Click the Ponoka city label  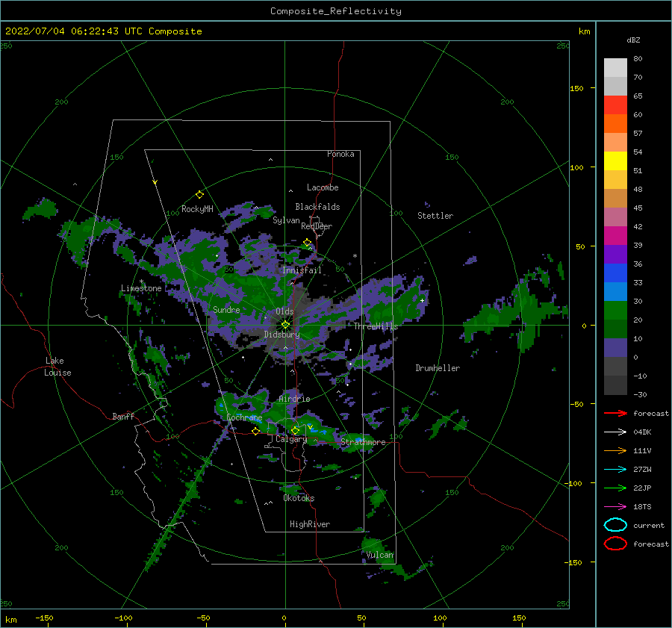[x=340, y=154]
